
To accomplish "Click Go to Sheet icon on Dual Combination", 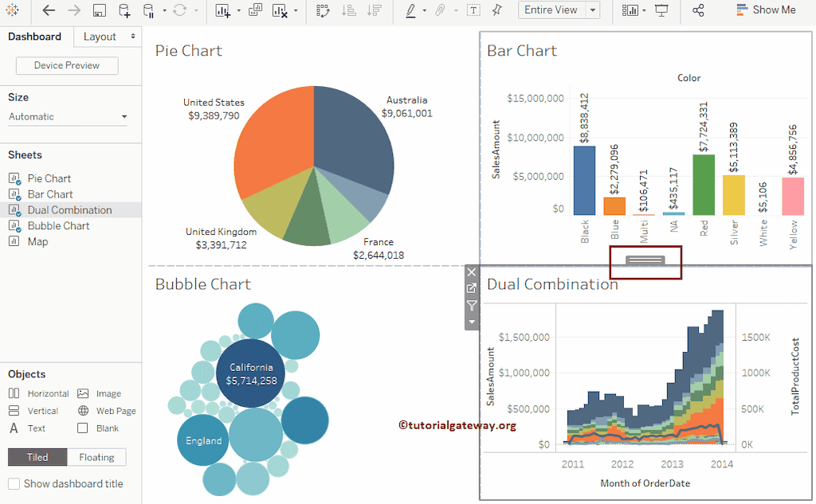I will click(472, 289).
